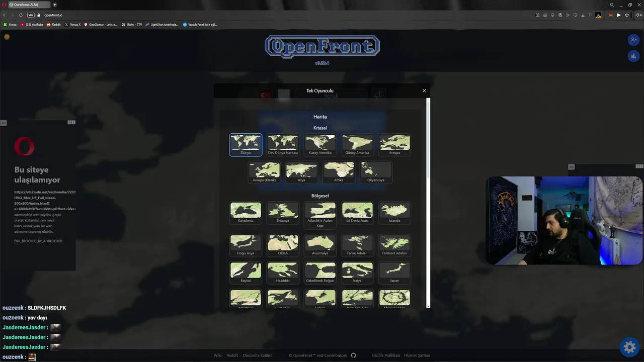Open the GeoGuessr bookmark
Viewport: 644px width, 362px height.
[x=101, y=25]
